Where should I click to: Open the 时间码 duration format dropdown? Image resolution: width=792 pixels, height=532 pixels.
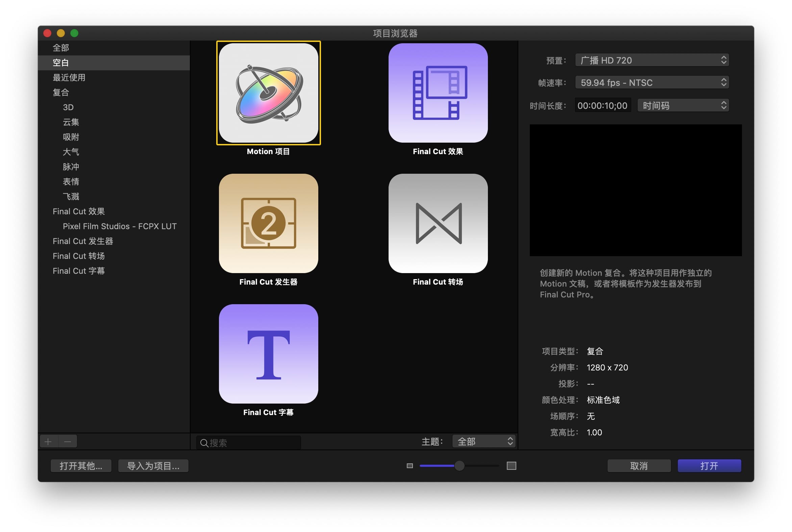(683, 105)
